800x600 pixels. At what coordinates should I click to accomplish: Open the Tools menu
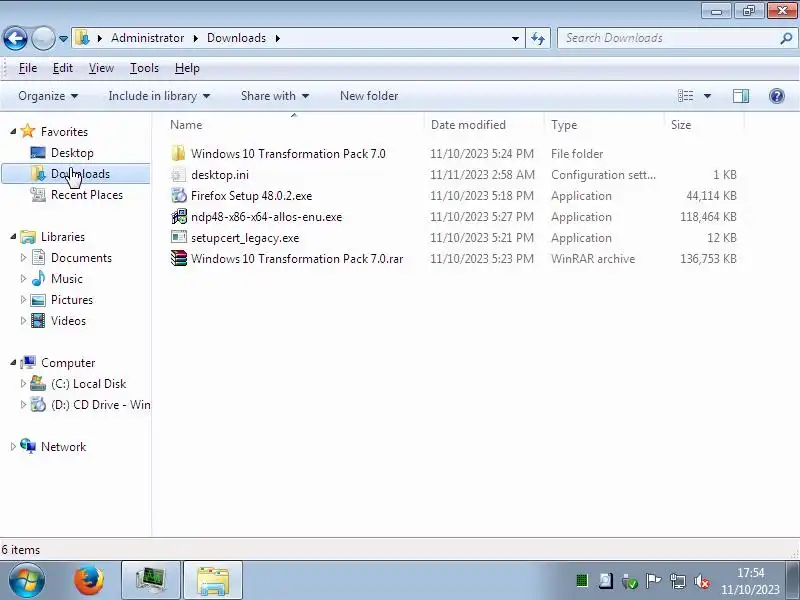tap(144, 68)
